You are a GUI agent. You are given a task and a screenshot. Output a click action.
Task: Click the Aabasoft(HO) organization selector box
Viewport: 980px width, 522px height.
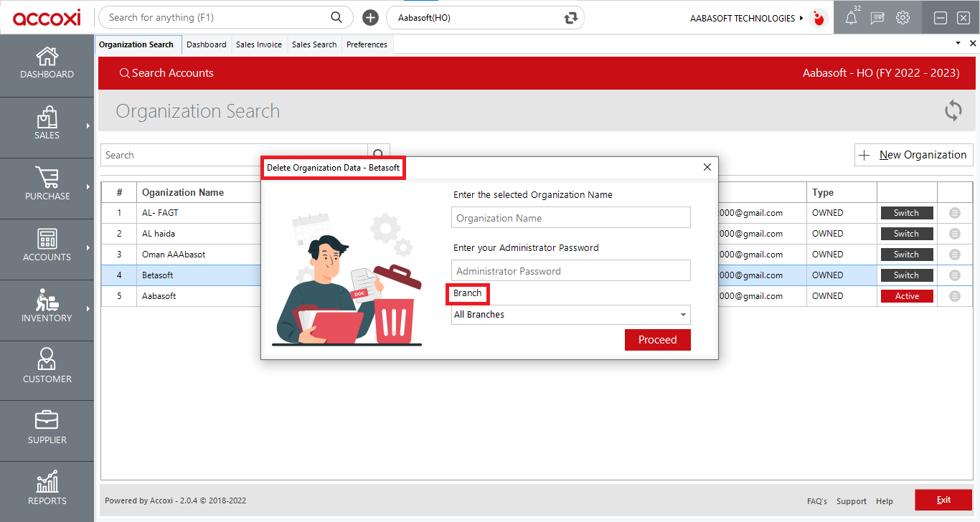point(485,18)
